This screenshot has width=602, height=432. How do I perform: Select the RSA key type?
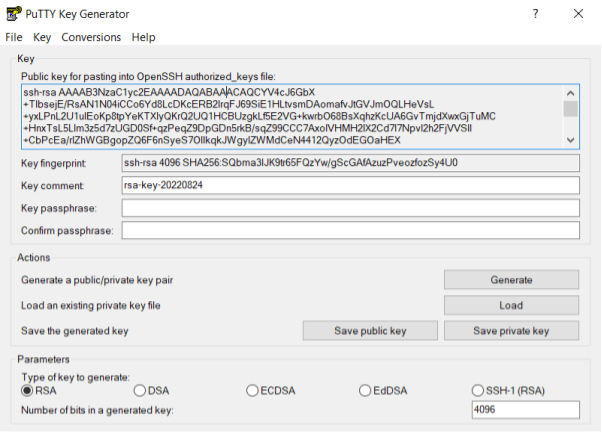(27, 390)
